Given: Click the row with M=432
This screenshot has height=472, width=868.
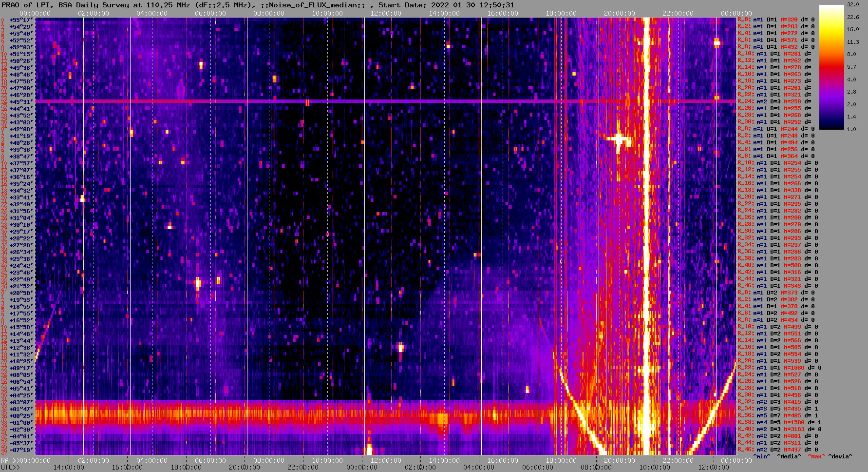Looking at the screenshot, I should [776, 47].
